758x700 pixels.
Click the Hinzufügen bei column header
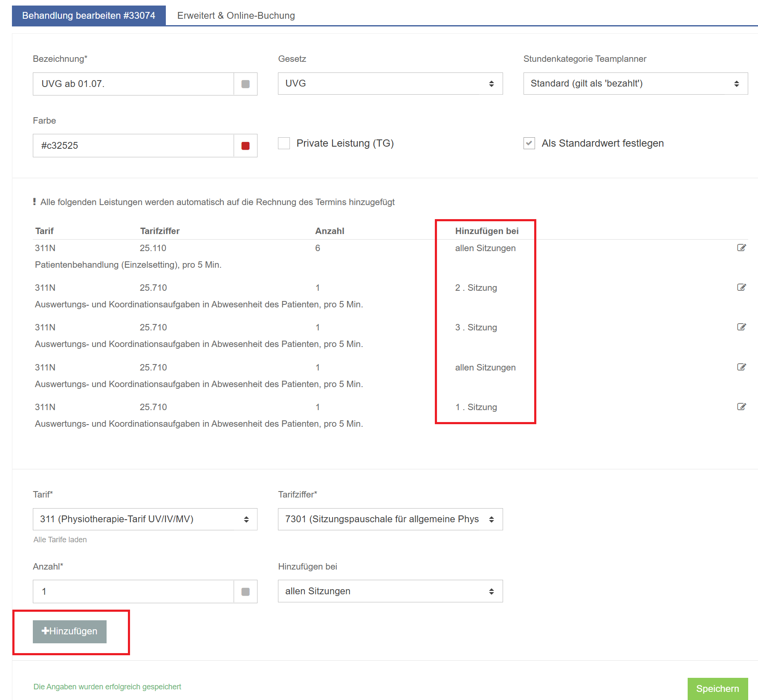[x=487, y=231]
